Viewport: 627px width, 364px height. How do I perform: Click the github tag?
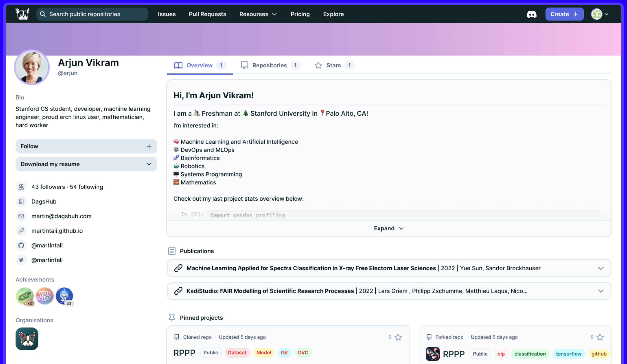[x=599, y=354]
